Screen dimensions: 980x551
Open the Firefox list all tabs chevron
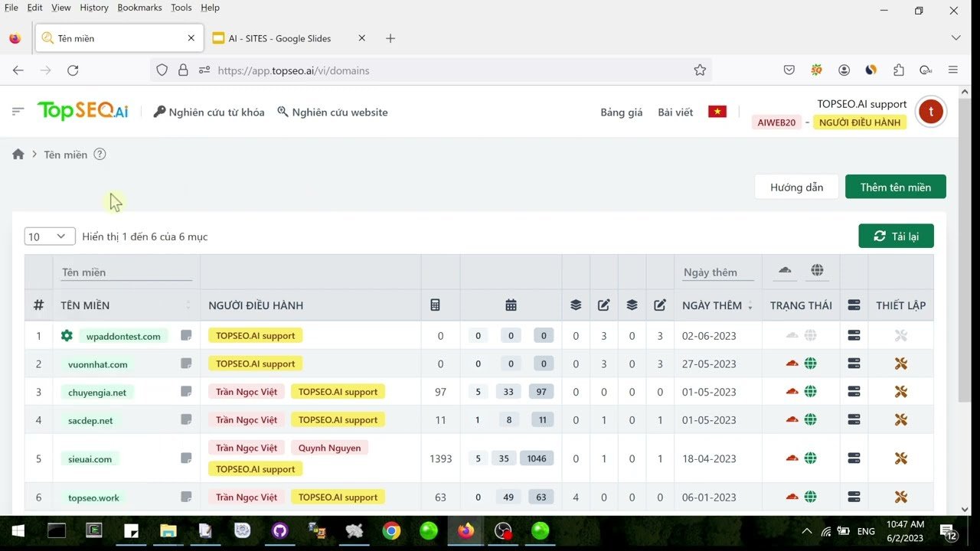955,38
